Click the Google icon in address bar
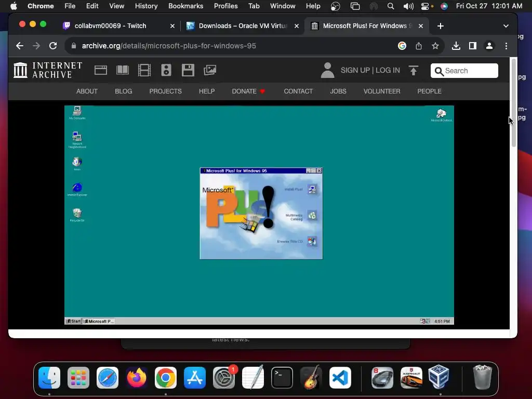The height and width of the screenshot is (399, 532). click(402, 46)
